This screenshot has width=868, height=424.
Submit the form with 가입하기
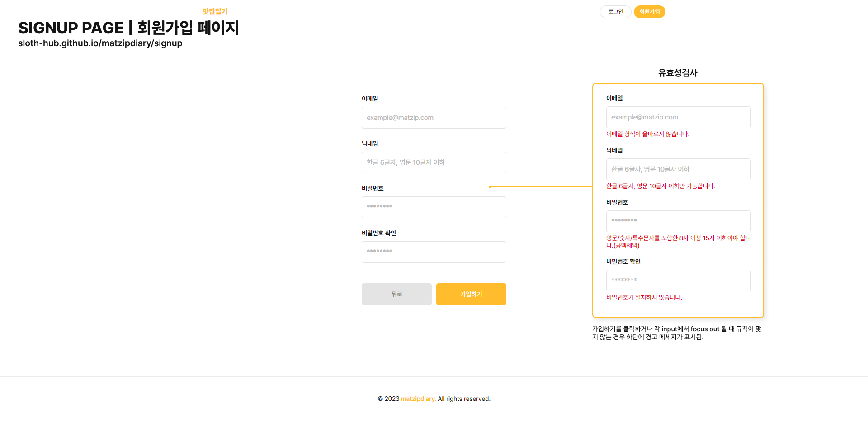point(471,294)
